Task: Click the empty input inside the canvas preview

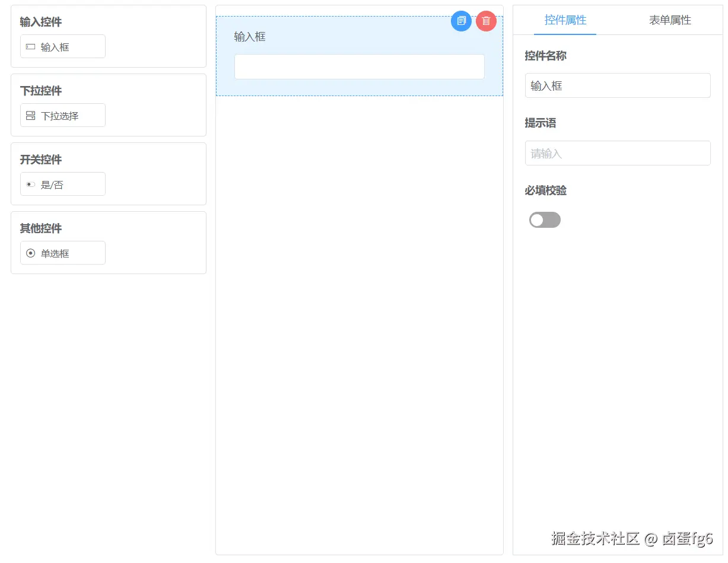Action: pyautogui.click(x=359, y=66)
